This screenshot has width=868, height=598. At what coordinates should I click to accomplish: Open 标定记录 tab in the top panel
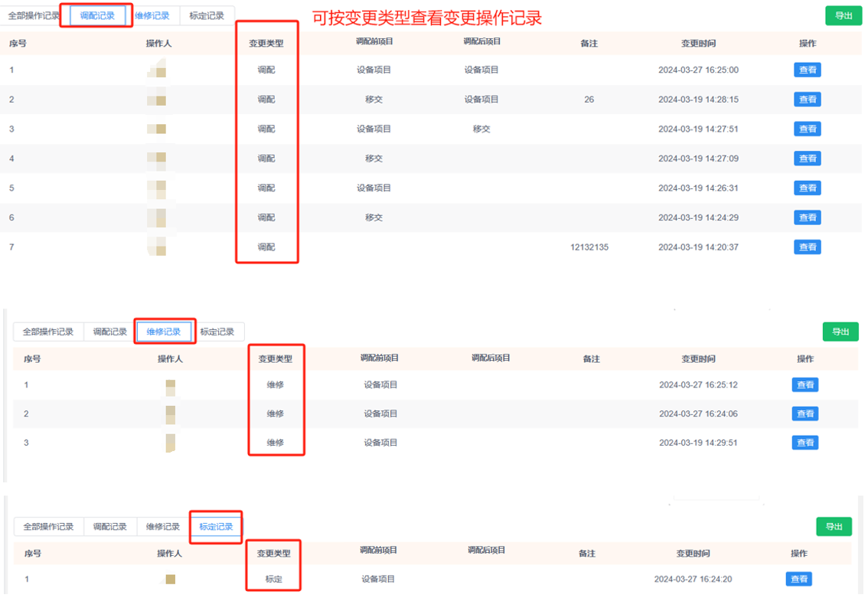click(x=207, y=15)
